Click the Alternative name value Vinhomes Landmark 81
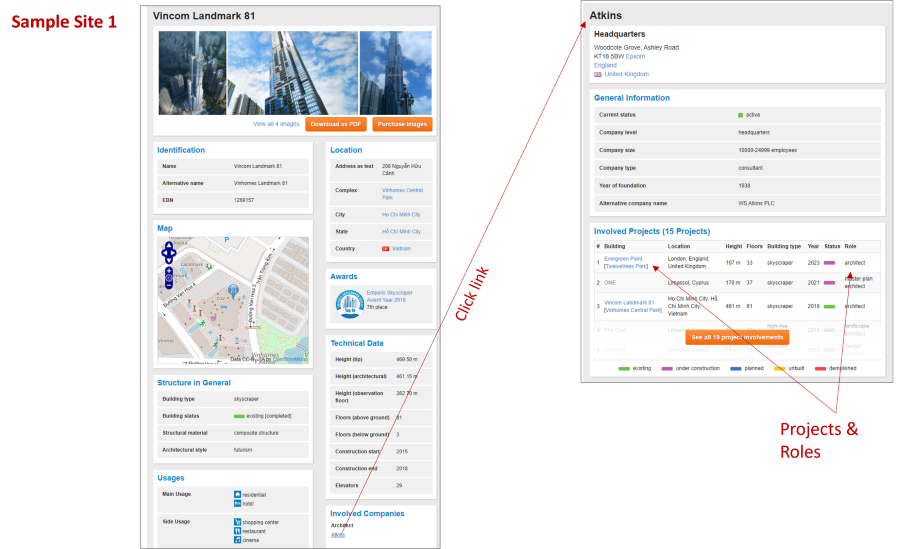 (261, 183)
